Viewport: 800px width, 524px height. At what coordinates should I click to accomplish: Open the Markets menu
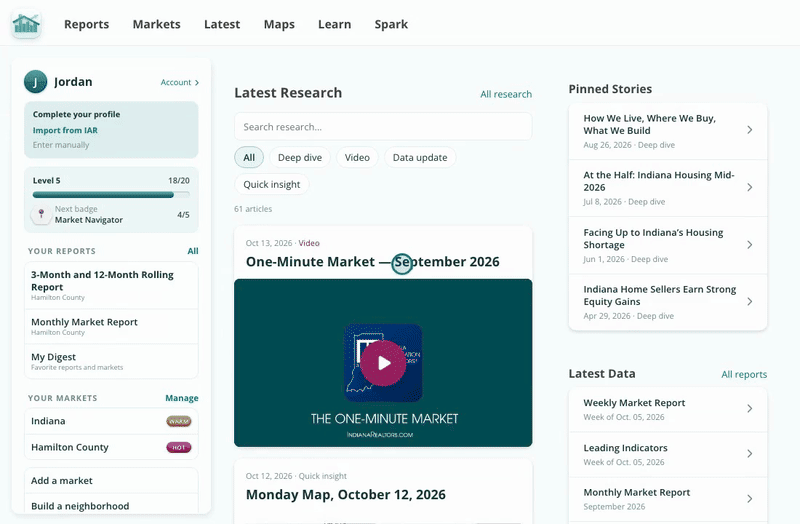point(157,24)
